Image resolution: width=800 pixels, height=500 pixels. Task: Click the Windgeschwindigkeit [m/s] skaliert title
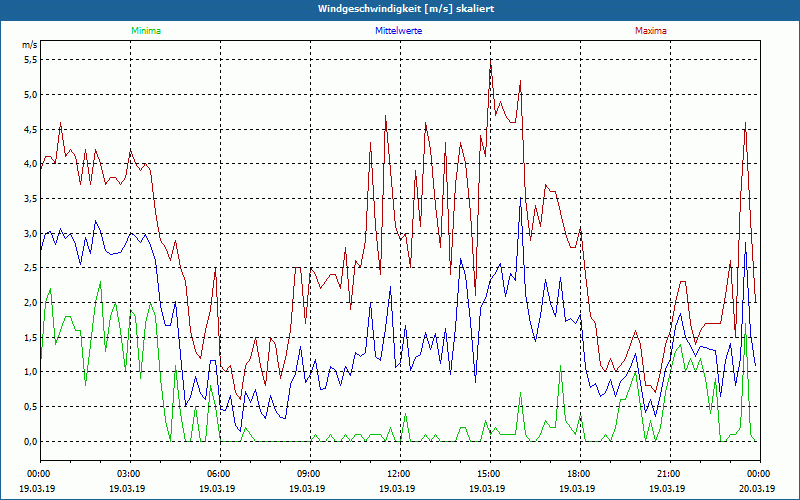(x=406, y=9)
